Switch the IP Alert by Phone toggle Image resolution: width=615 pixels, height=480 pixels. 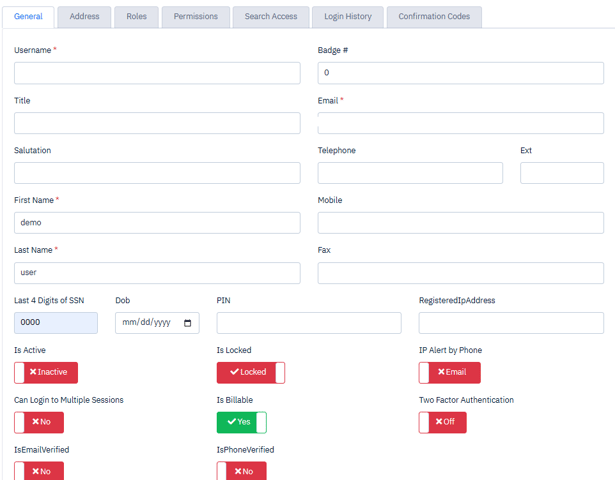point(449,372)
